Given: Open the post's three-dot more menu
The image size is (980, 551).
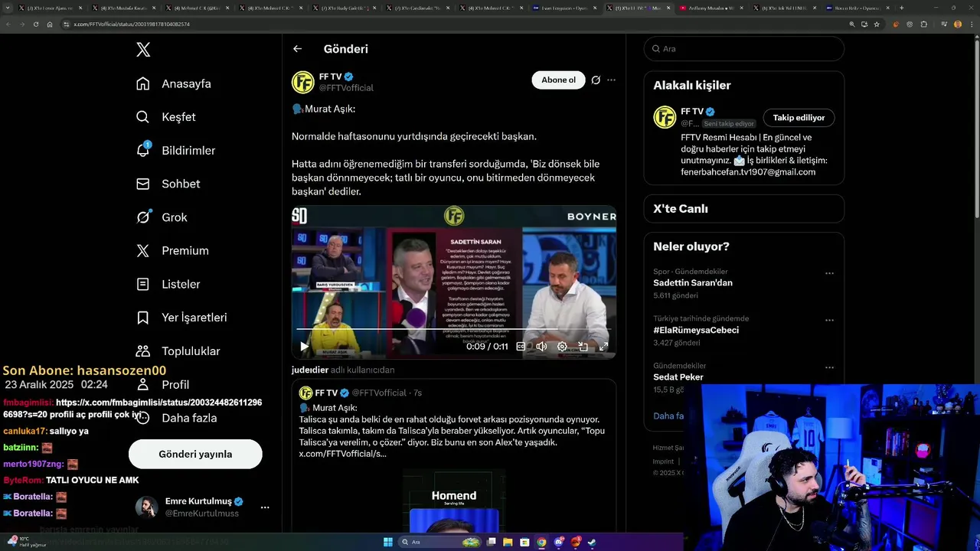Looking at the screenshot, I should click(611, 80).
